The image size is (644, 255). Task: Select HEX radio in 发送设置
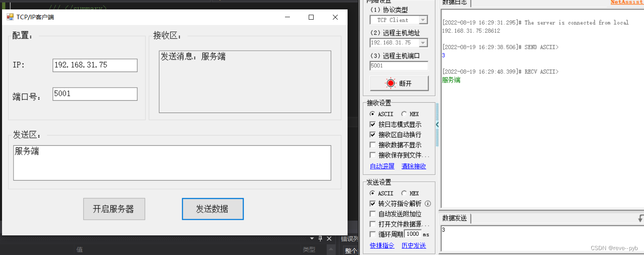(404, 193)
